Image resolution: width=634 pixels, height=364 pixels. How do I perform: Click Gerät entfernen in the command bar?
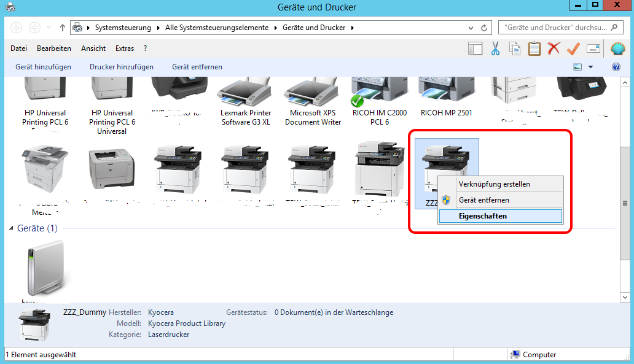197,67
